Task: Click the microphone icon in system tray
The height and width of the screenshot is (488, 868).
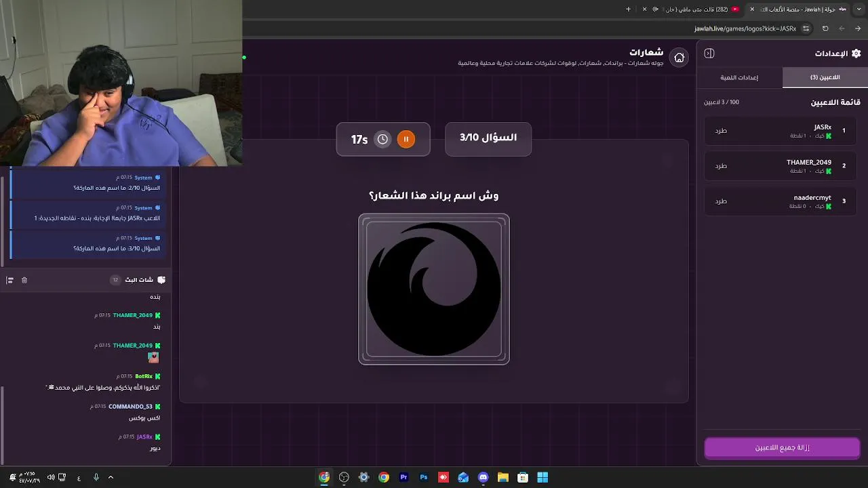Action: tap(96, 477)
